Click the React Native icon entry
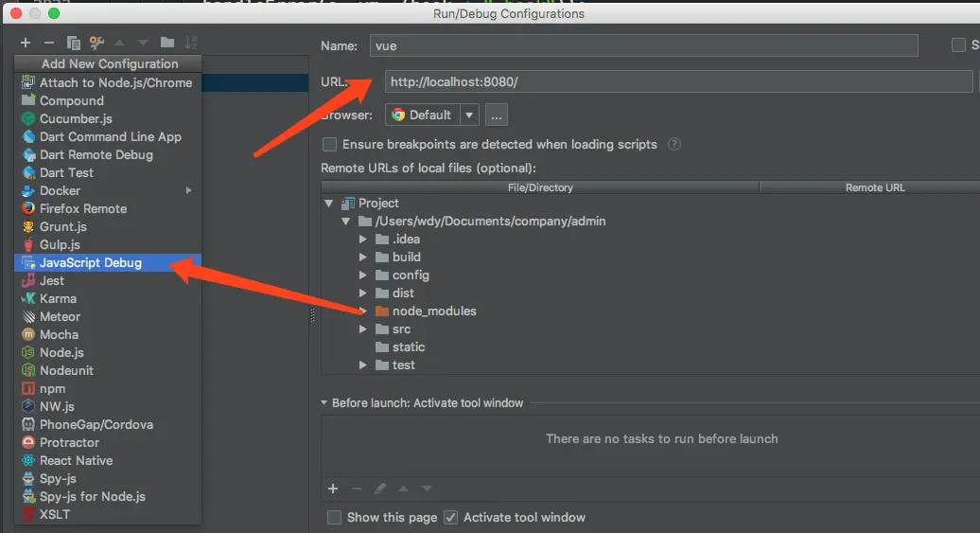The height and width of the screenshot is (533, 980). click(28, 460)
